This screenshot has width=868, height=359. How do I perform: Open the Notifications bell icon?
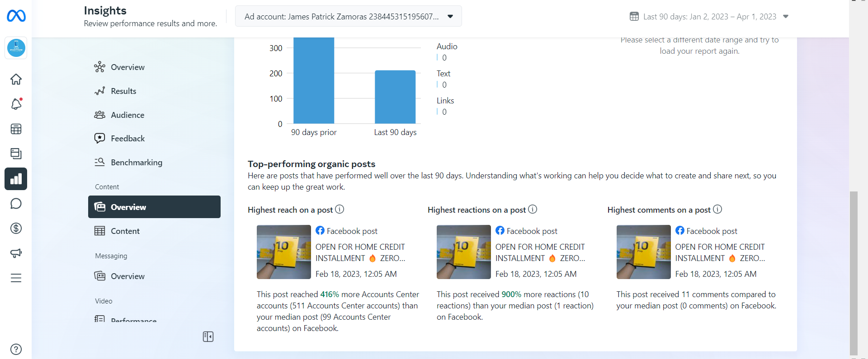pos(16,104)
